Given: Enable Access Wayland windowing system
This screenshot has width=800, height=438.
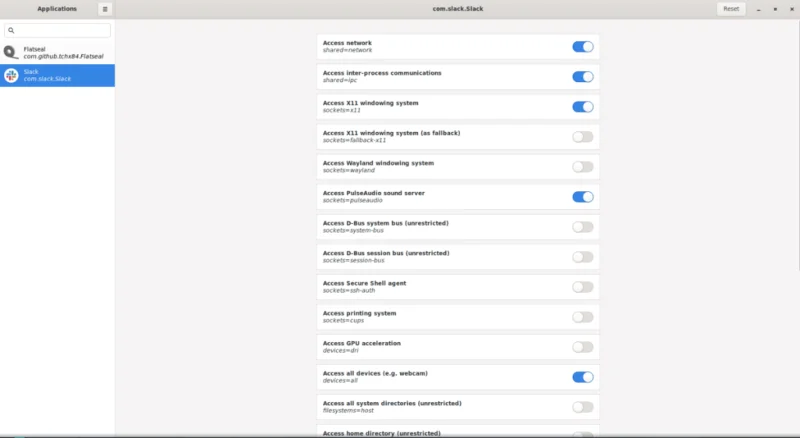Looking at the screenshot, I should (x=583, y=167).
